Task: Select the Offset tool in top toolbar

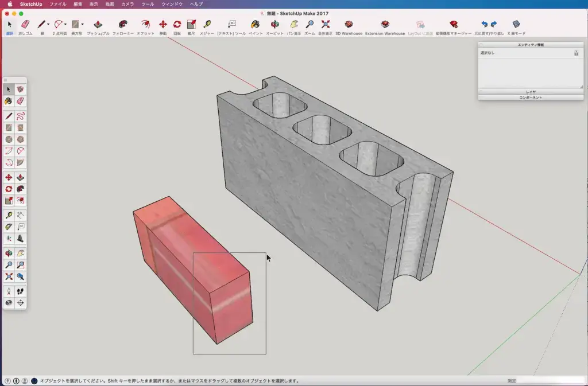Action: 145,25
